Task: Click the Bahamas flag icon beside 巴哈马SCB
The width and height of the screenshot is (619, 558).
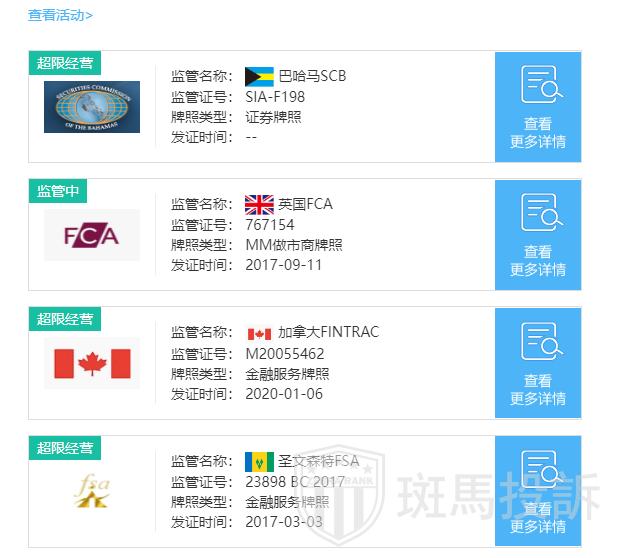Action: [259, 76]
